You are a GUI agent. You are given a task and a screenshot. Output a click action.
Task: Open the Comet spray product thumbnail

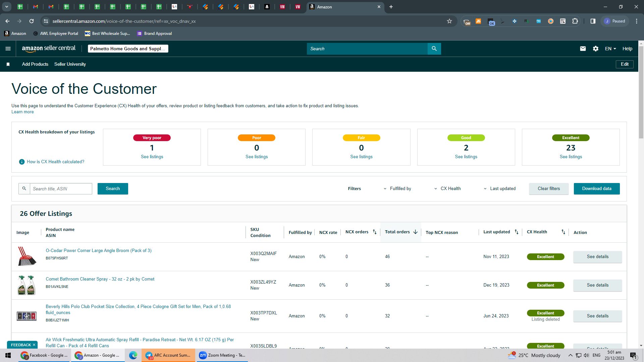[x=27, y=285]
